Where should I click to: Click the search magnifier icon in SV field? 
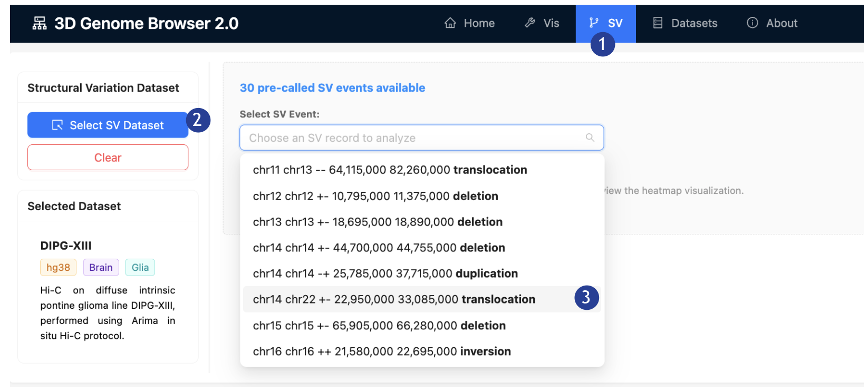tap(590, 138)
